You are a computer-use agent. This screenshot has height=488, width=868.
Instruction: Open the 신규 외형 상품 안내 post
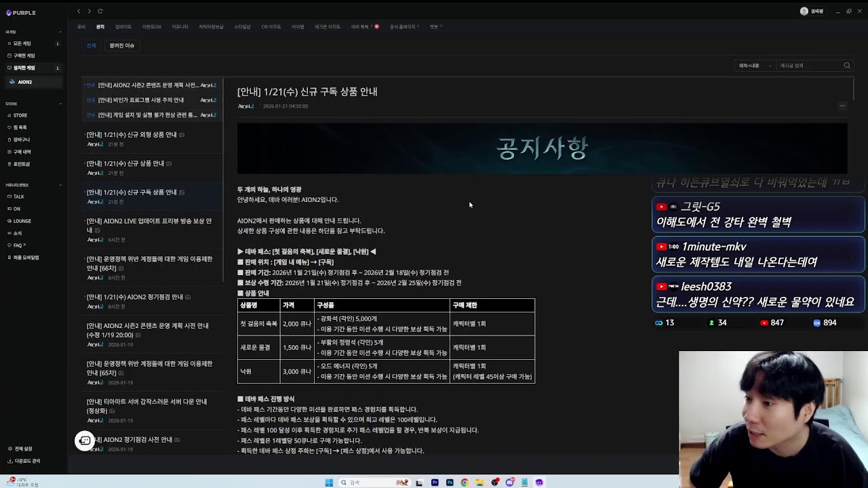(x=152, y=139)
